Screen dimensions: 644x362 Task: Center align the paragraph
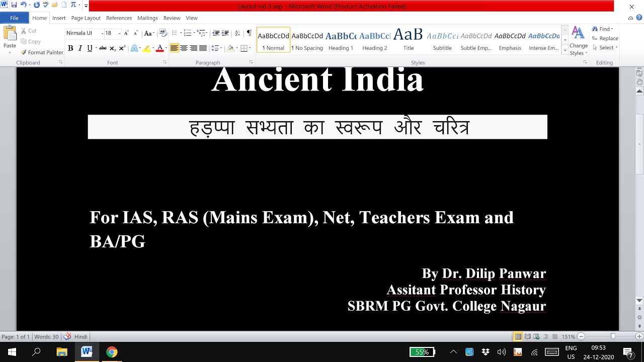point(184,48)
